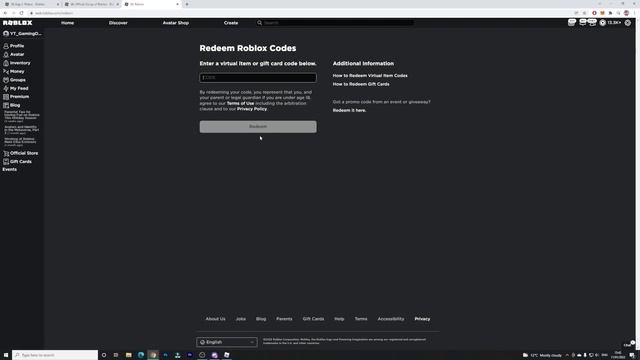Open the Terms of Use link
This screenshot has height=360, width=640.
[240, 103]
